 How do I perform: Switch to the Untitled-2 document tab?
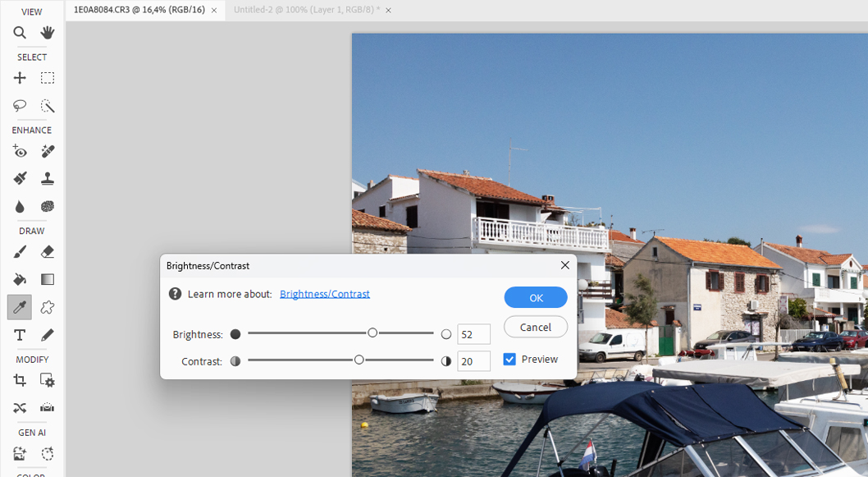pos(306,10)
